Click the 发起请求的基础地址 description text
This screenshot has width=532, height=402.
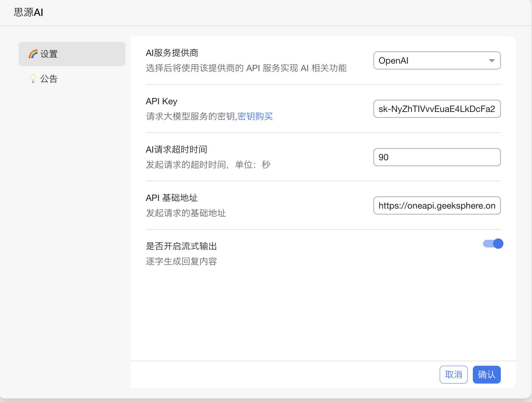coord(186,213)
